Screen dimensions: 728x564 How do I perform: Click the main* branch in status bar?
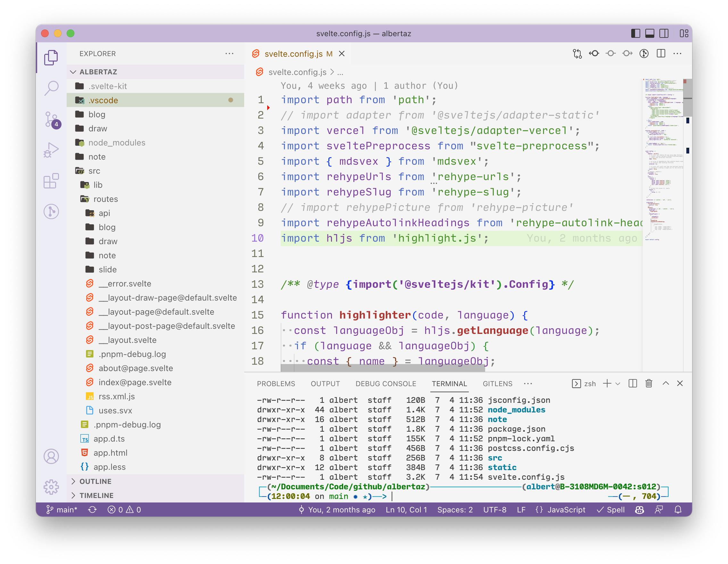pyautogui.click(x=62, y=510)
